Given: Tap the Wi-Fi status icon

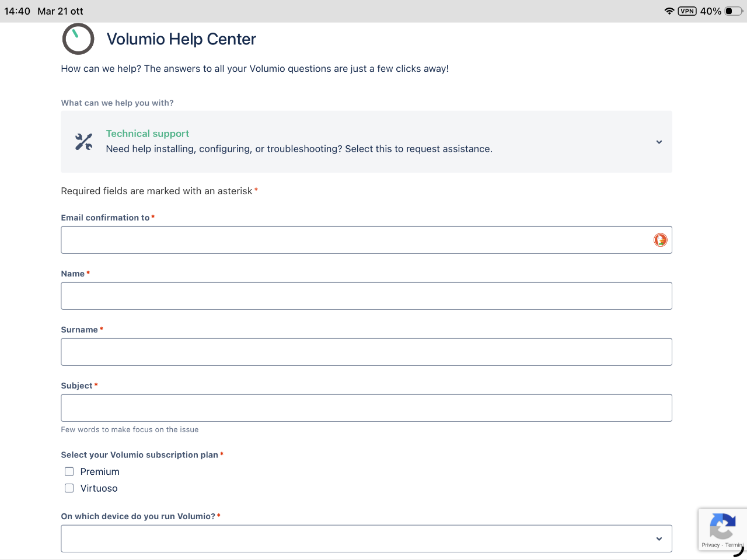Looking at the screenshot, I should click(669, 11).
